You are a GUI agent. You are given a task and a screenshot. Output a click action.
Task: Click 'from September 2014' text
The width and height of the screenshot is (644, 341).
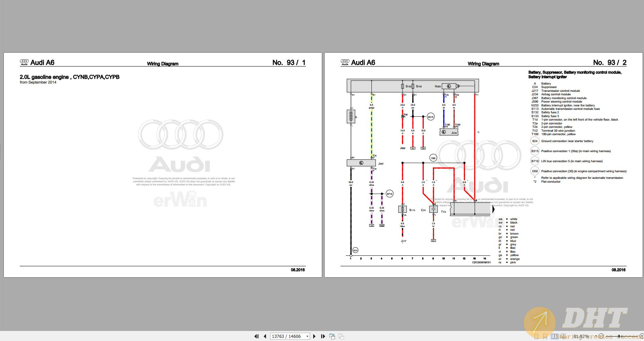(x=38, y=82)
